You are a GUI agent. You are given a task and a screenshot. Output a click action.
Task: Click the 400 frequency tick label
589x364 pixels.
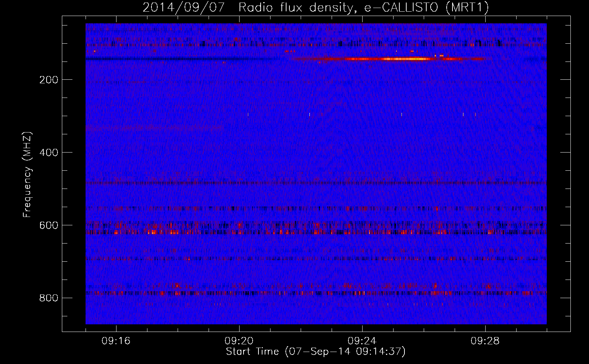[x=49, y=153]
